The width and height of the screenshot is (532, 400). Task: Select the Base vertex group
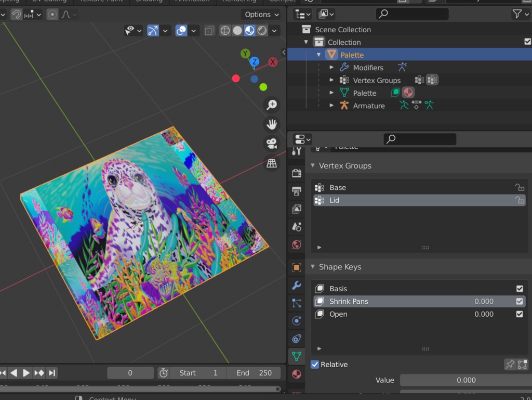click(419, 187)
